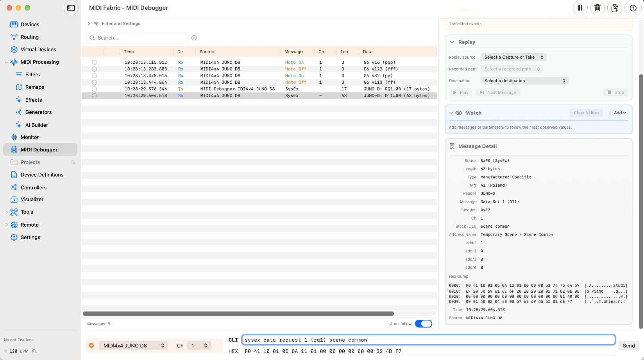644x360 pixels.
Task: Open the Destination dropdown
Action: pyautogui.click(x=524, y=81)
